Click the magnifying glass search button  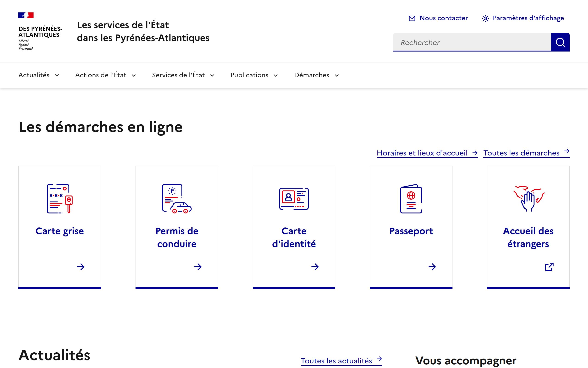(560, 42)
